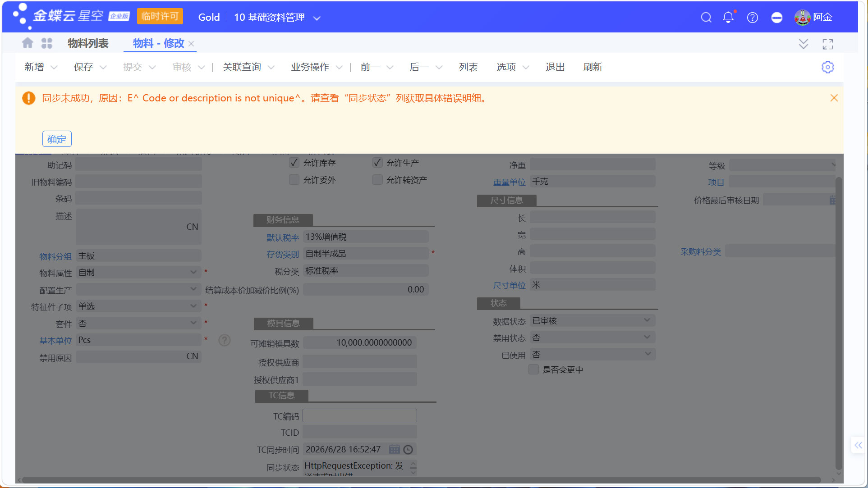Step the 同步状态 field spinner up
Viewport: 868px width, 488px height.
413,463
